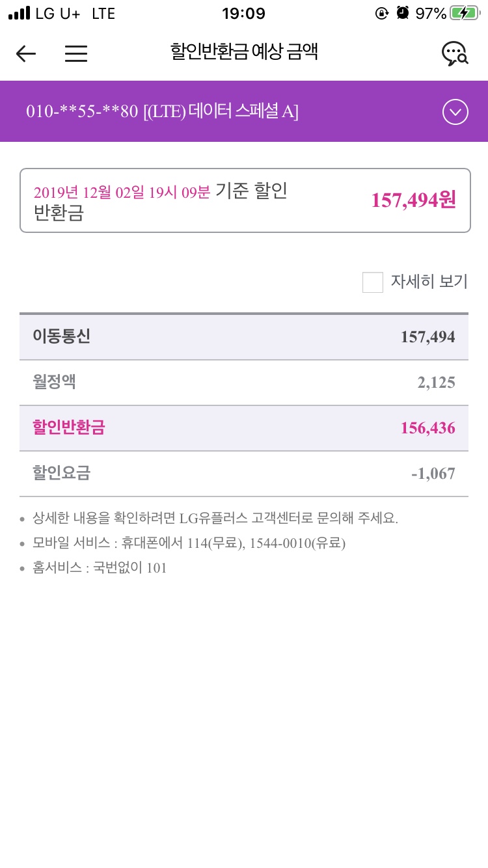Select the 할인반환금 row
The height and width of the screenshot is (868, 488).
coord(243,428)
